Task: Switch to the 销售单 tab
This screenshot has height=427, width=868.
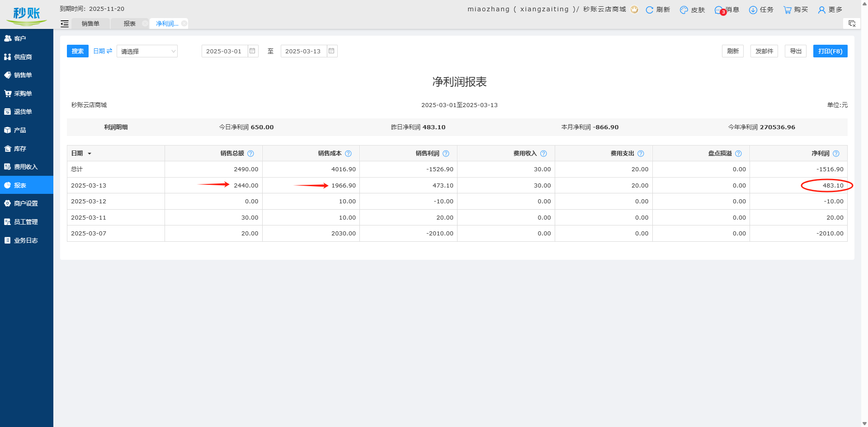Action: click(90, 23)
